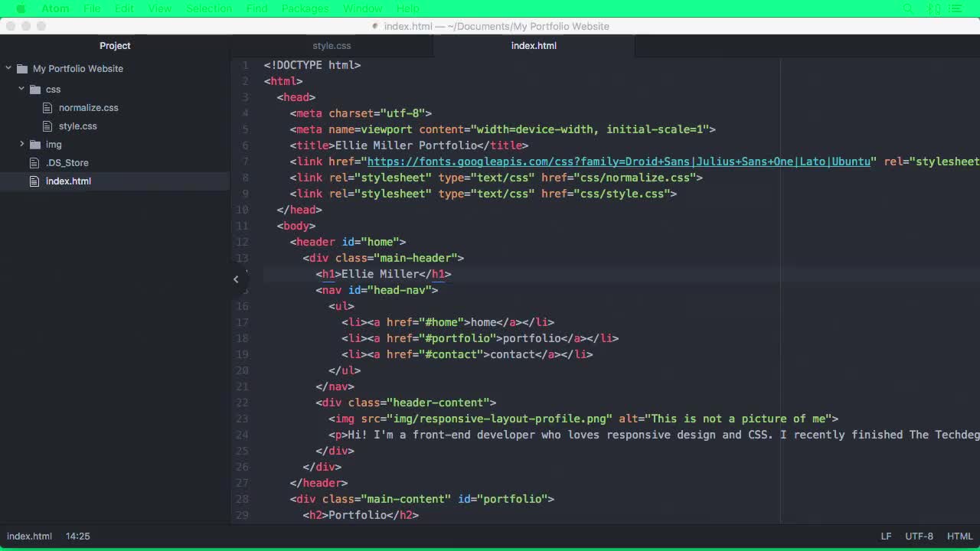Viewport: 980px width, 551px height.
Task: Click the list icon at menu bar right
Action: point(955,8)
